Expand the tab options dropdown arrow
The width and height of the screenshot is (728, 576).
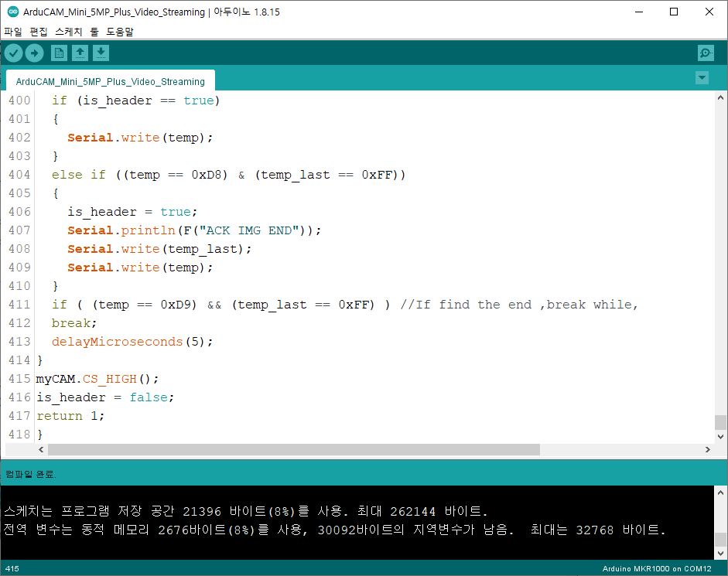702,77
